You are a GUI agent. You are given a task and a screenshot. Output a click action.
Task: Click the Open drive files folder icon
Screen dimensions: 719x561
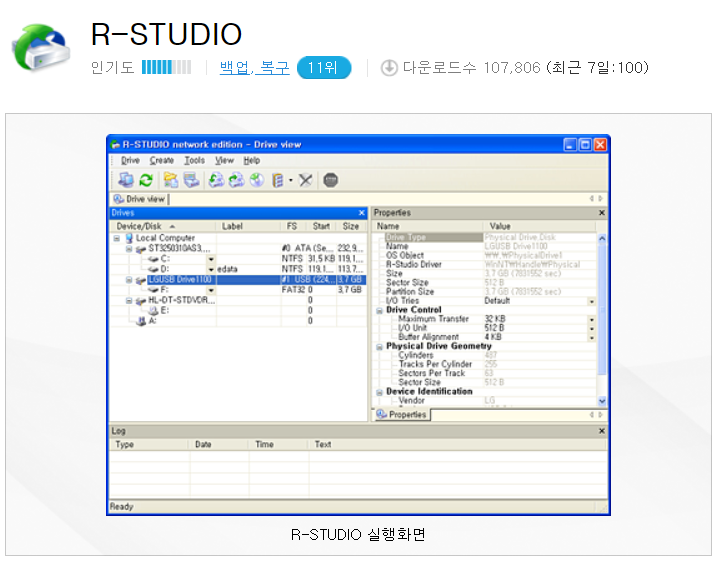pos(171,180)
